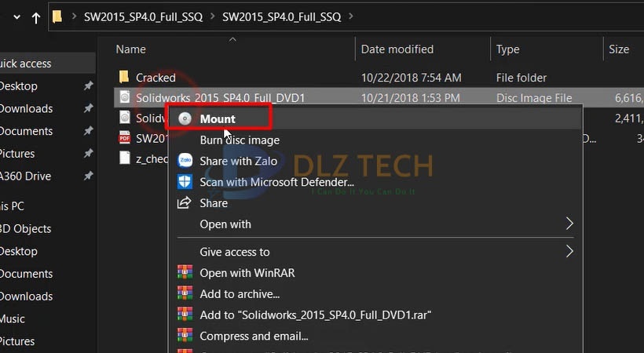Click the PDF file icon in the list
Image resolution: width=644 pixels, height=353 pixels.
point(125,137)
